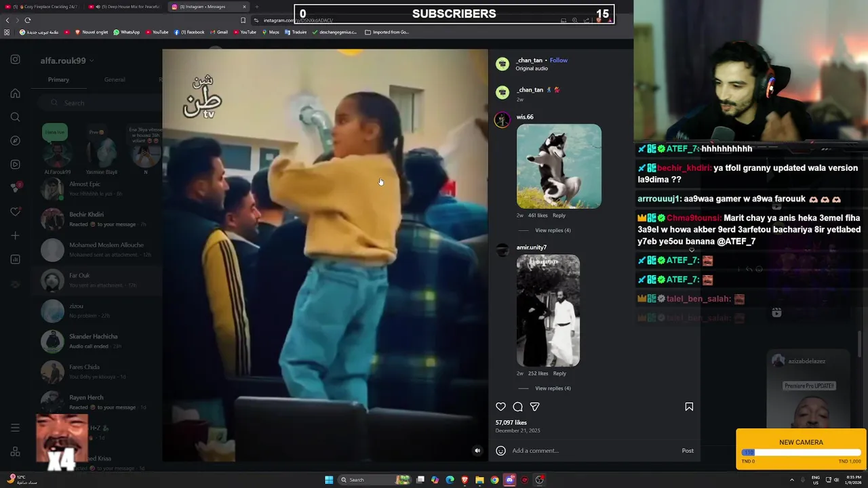Click the comment bubble icon on post
The image size is (868, 488).
click(x=517, y=407)
